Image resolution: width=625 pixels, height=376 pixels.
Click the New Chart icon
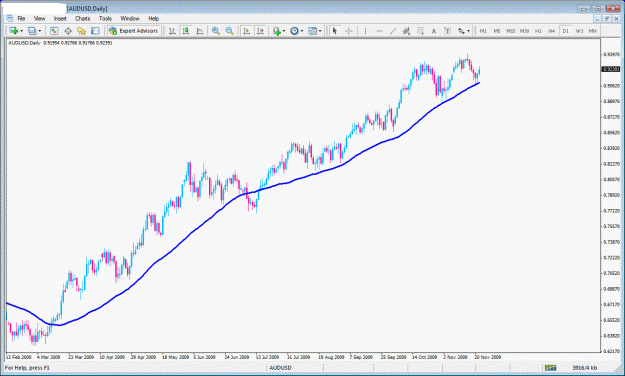point(14,31)
